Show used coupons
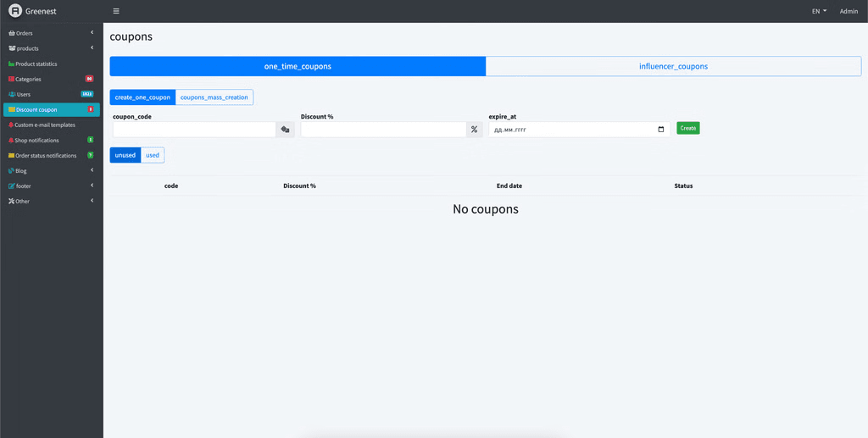 [x=153, y=155]
